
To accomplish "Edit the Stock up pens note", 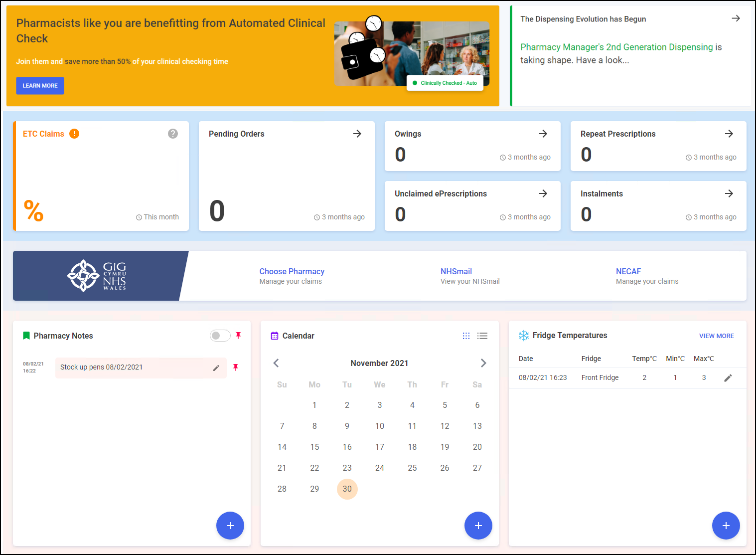I will 216,368.
